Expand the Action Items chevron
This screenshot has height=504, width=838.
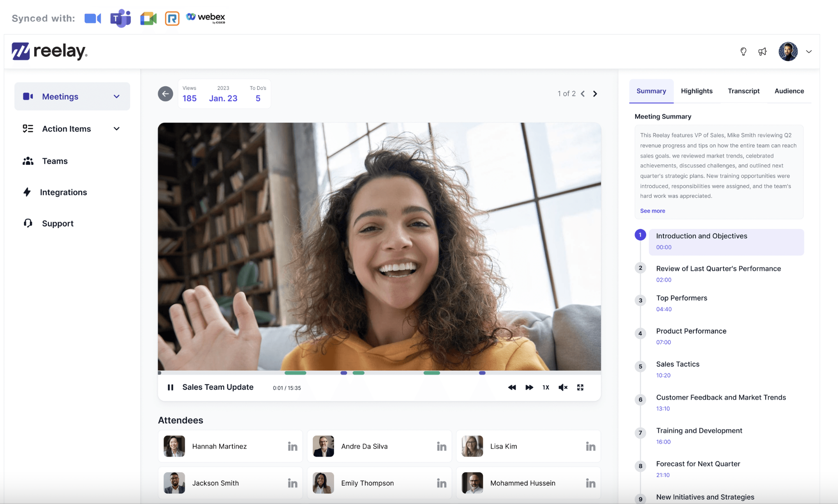coord(117,129)
